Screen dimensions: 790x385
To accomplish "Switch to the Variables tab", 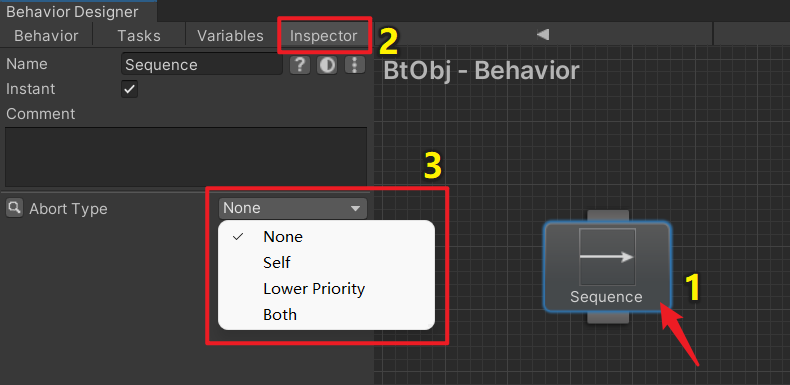I will click(x=230, y=36).
